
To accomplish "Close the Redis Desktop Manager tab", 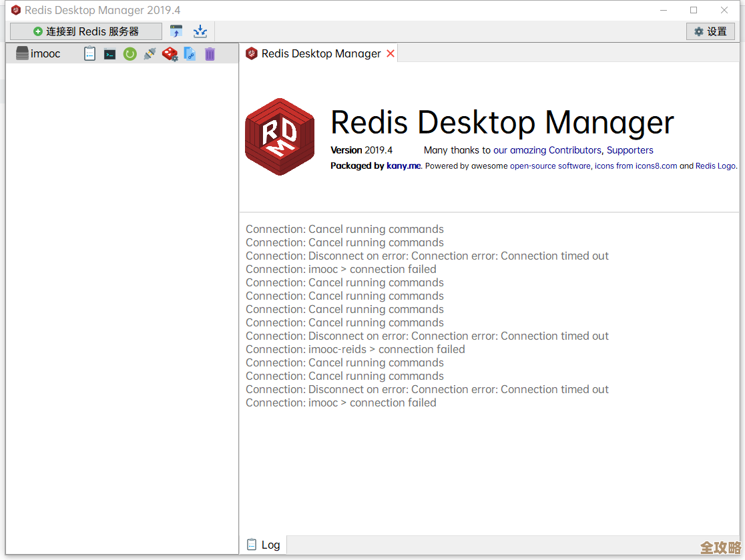I will pyautogui.click(x=391, y=53).
